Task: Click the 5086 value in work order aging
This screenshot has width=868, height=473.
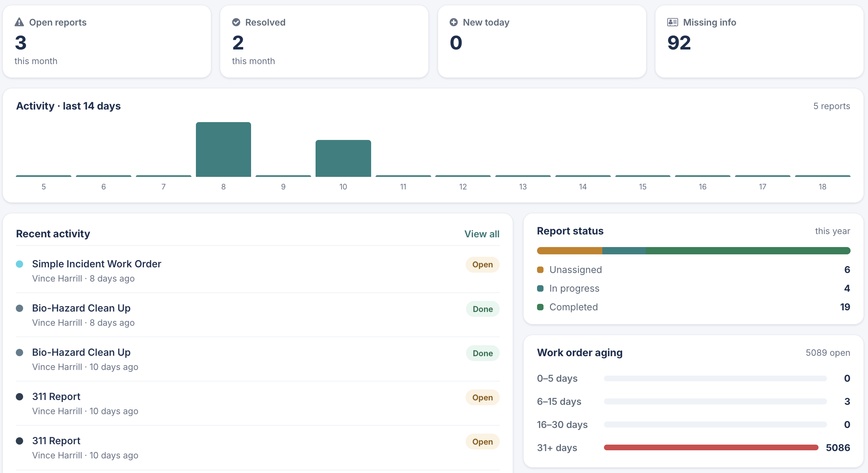Action: pyautogui.click(x=838, y=448)
